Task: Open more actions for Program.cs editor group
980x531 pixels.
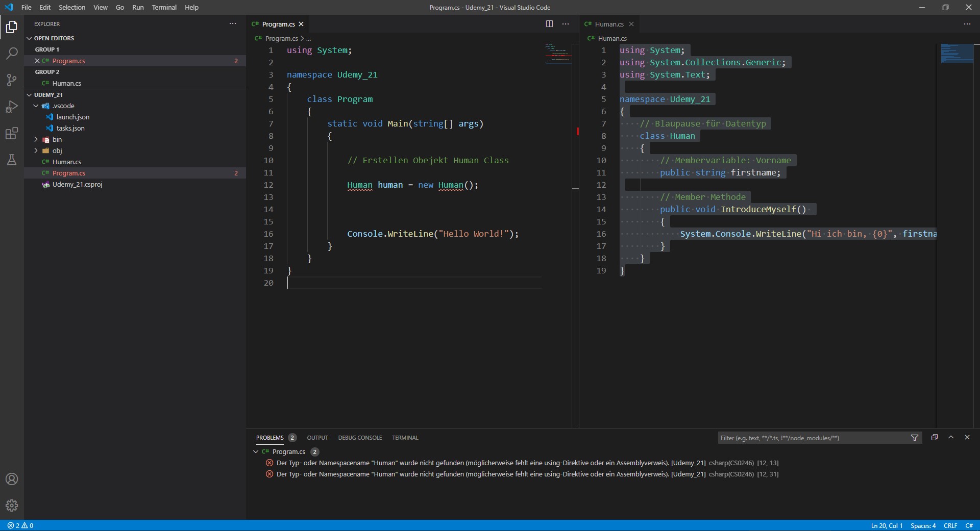Action: [566, 24]
